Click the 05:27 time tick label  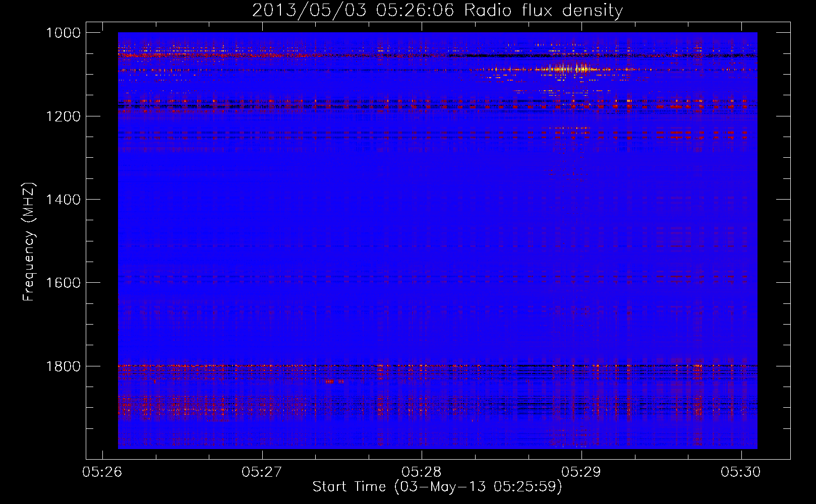pos(262,472)
